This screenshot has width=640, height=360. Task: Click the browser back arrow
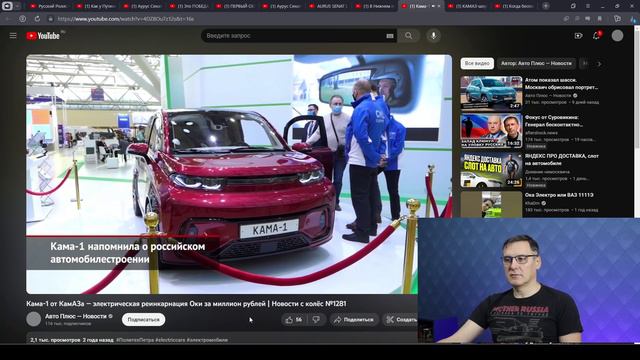(7, 19)
